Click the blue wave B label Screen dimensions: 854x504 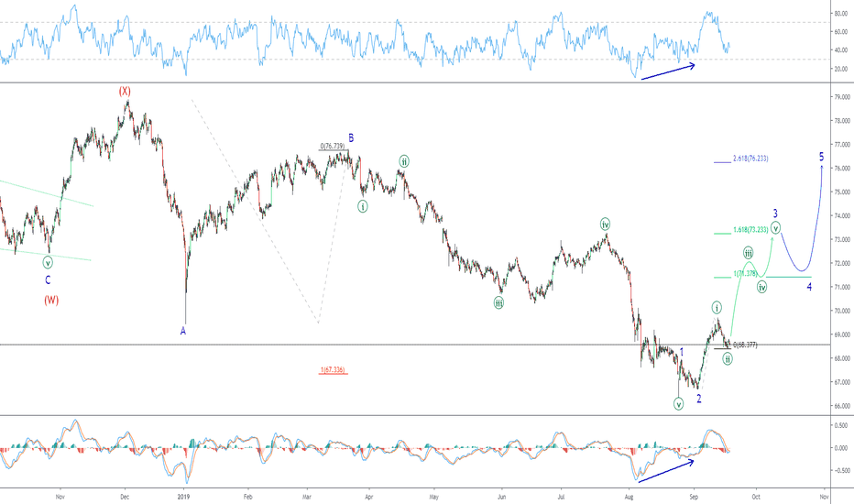point(351,138)
